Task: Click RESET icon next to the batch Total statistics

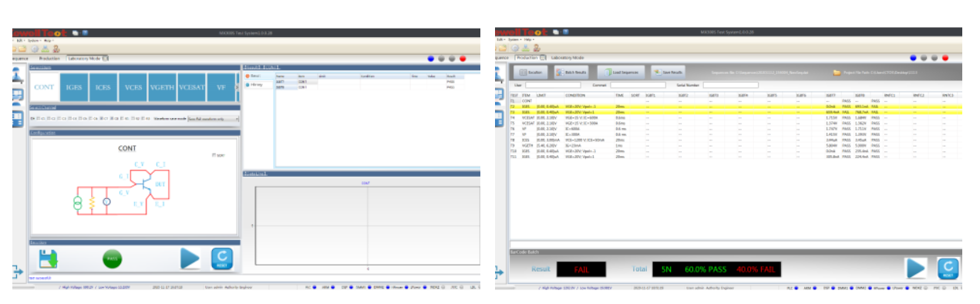Action: coord(948,269)
